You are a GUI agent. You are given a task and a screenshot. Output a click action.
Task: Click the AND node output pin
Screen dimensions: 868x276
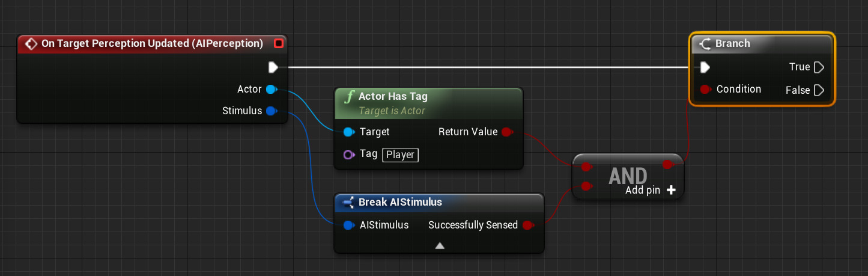tap(668, 164)
